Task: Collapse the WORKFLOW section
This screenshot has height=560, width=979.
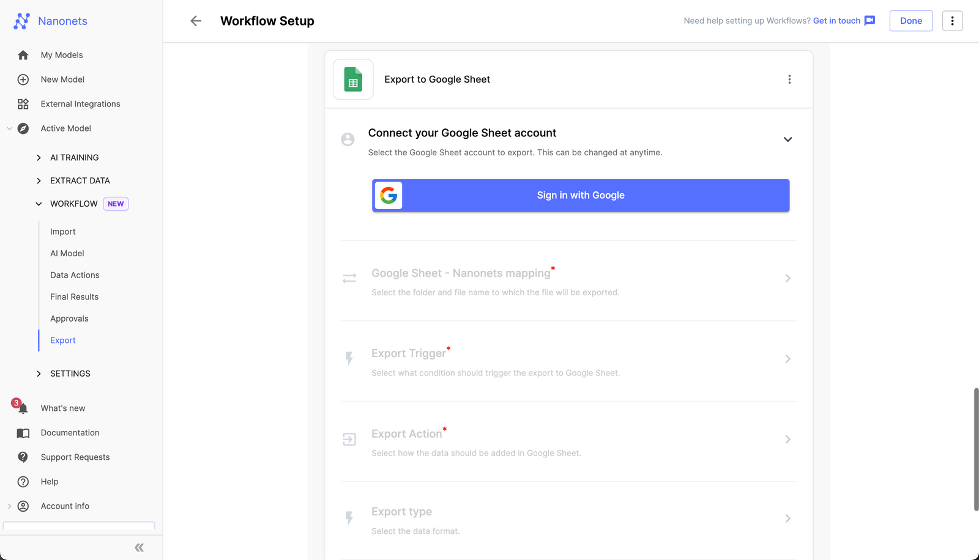Action: click(39, 204)
